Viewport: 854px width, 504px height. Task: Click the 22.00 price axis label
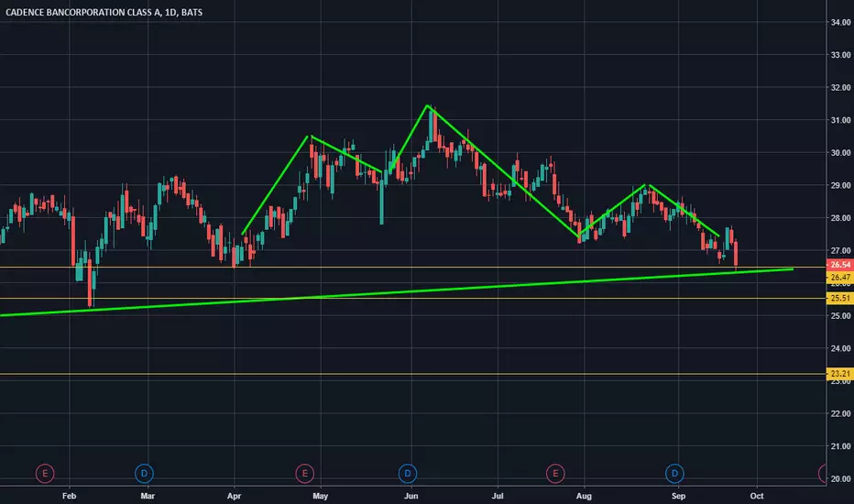pos(841,414)
